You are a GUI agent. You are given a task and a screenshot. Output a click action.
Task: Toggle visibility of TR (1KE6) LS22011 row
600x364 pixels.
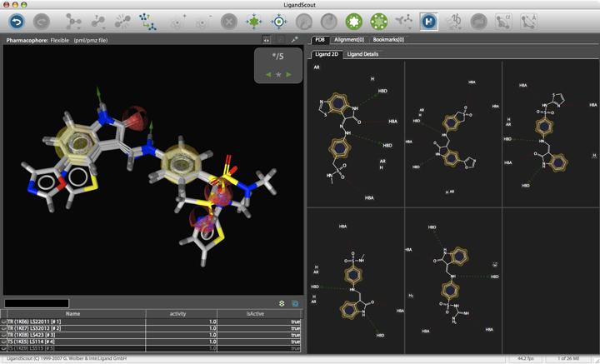pyautogui.click(x=4, y=322)
